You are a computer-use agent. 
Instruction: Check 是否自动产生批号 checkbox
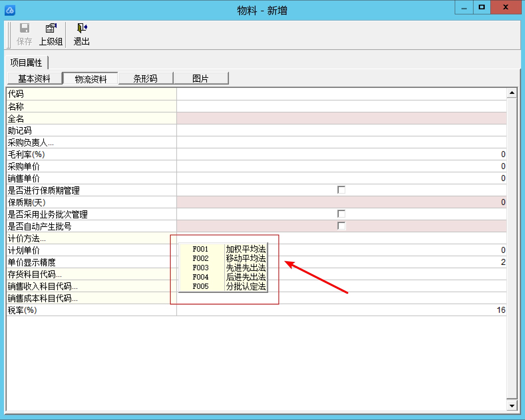pos(341,226)
